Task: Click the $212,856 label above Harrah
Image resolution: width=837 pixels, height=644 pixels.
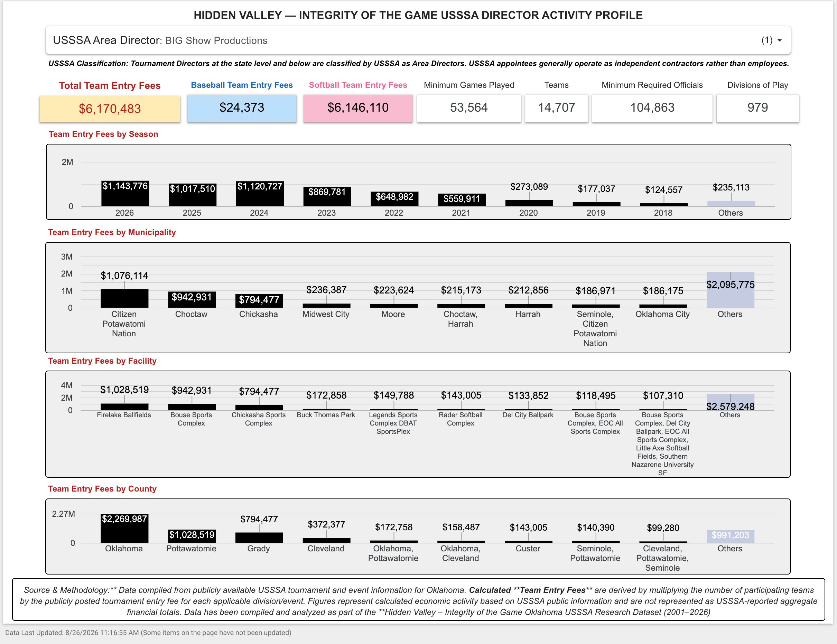Action: click(528, 290)
